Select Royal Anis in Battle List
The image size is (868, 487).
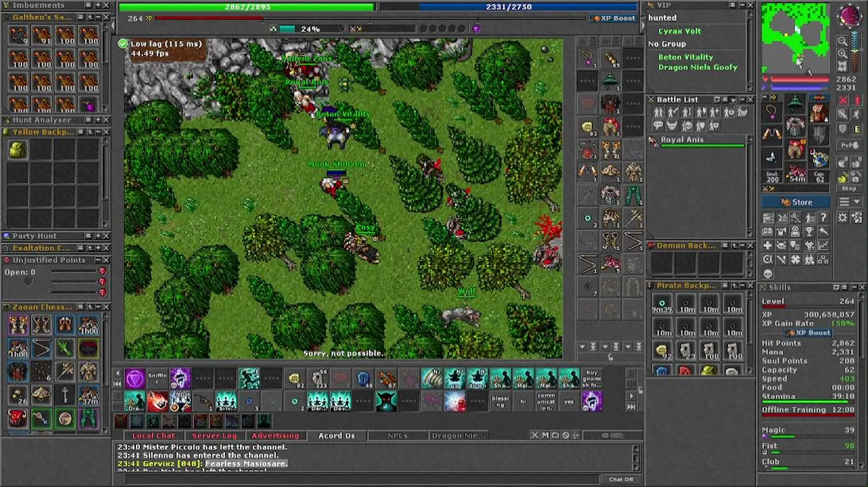(x=696, y=140)
